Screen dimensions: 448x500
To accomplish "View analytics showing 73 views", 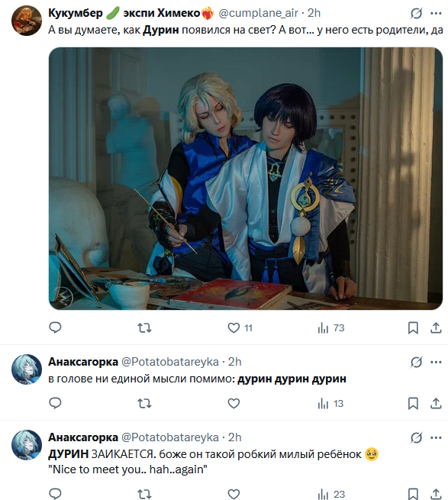I will click(x=331, y=327).
